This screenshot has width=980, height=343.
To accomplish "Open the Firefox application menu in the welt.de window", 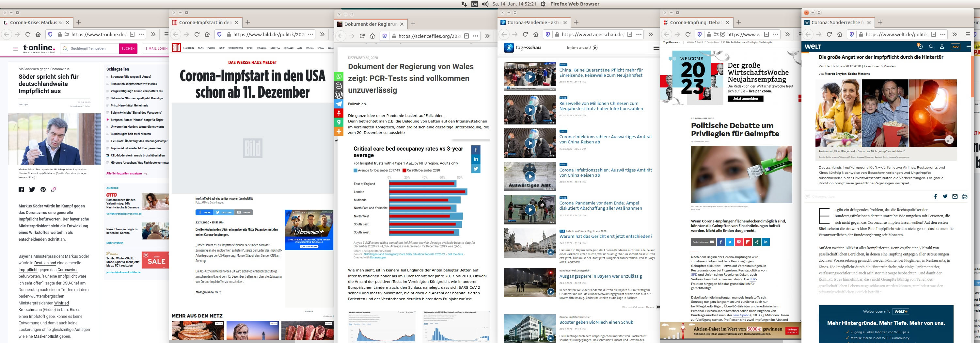I will click(x=968, y=34).
